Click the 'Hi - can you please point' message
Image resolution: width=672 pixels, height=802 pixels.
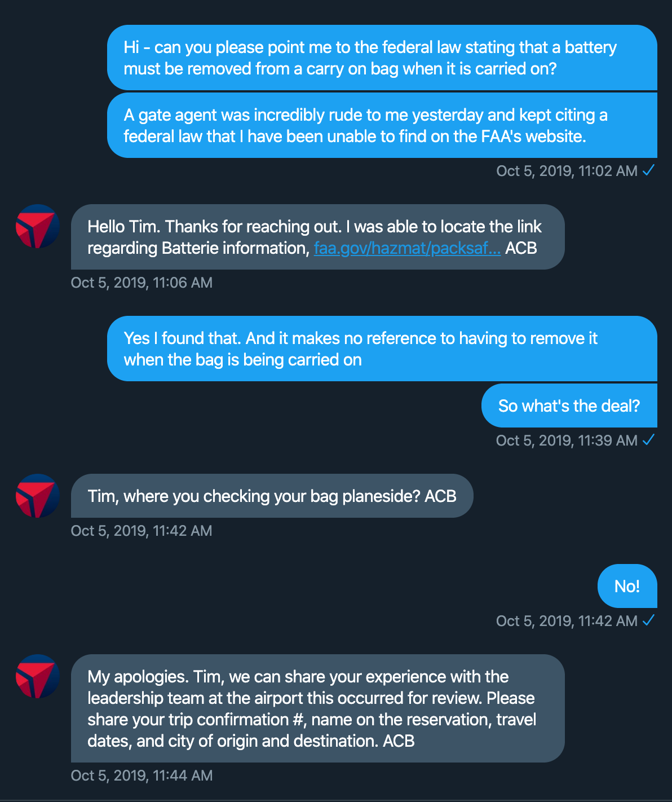382,58
